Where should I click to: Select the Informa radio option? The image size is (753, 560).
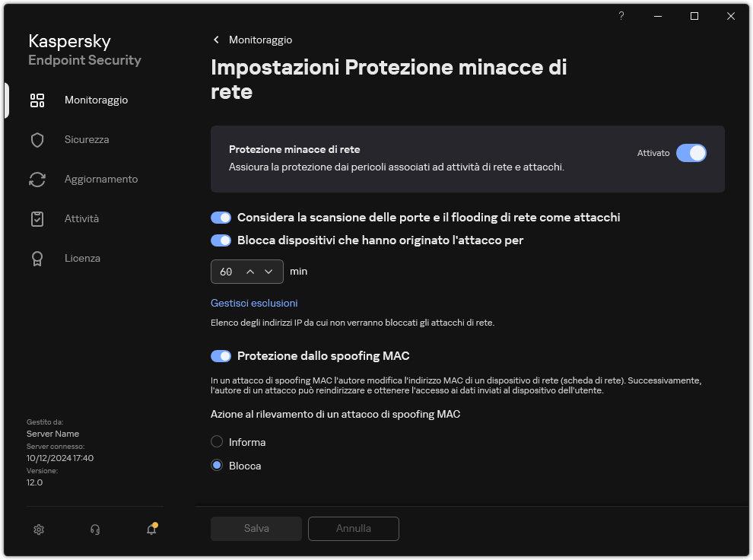(217, 441)
